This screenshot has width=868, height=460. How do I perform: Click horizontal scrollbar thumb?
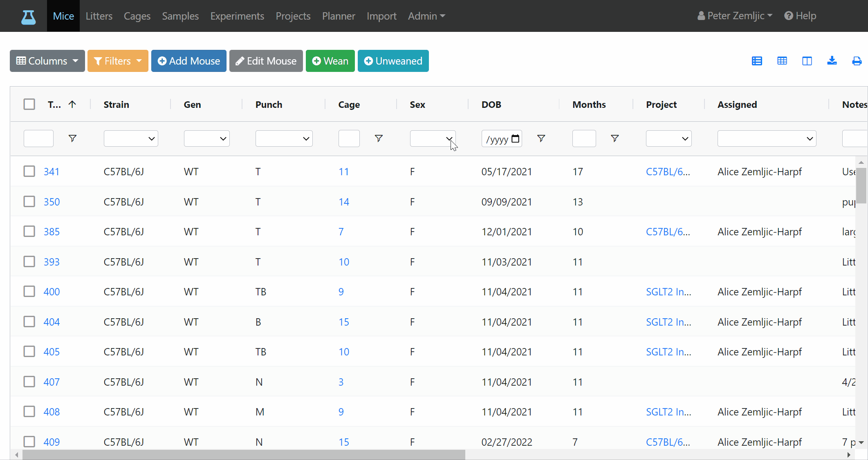point(244,455)
